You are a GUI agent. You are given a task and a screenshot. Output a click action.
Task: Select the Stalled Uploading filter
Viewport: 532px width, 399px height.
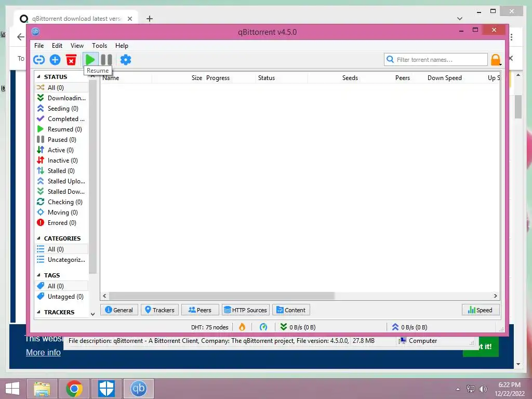[61, 181]
